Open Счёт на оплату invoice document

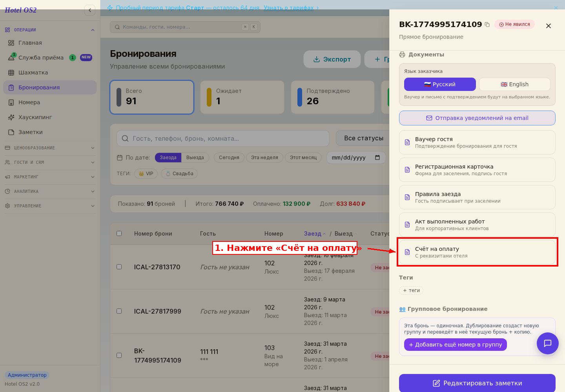coord(477,252)
